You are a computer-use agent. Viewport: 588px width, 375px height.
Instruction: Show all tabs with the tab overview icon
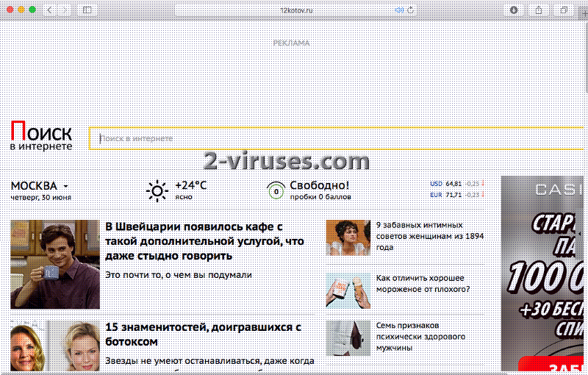564,10
